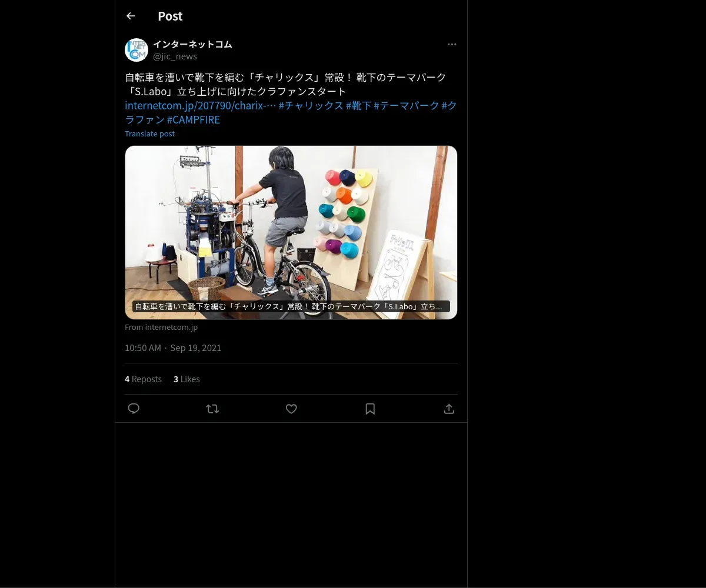Click the back arrow icon
This screenshot has height=588, width=706.
click(x=131, y=16)
